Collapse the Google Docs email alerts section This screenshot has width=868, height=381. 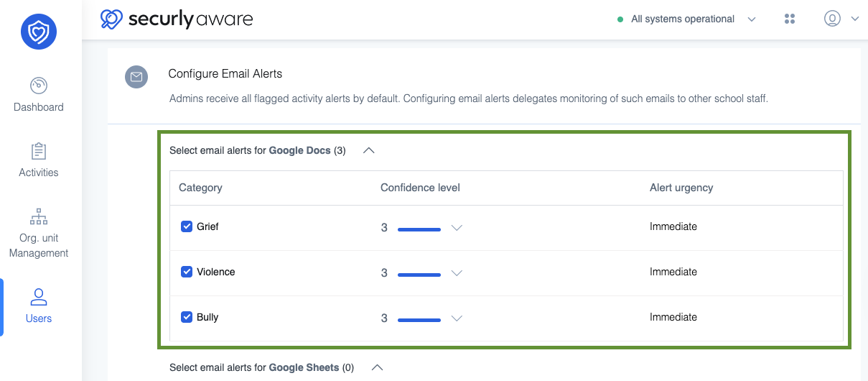click(x=369, y=151)
